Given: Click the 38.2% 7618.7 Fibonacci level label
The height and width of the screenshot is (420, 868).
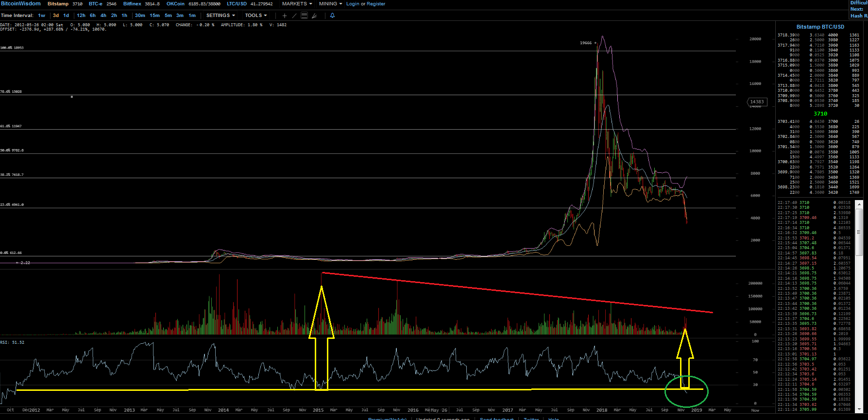Looking at the screenshot, I should [x=12, y=175].
